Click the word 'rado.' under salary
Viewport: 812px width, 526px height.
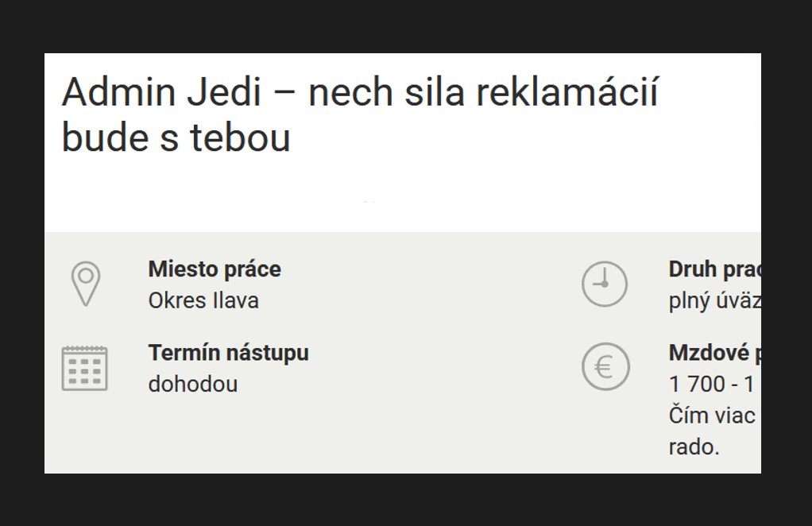(x=694, y=447)
